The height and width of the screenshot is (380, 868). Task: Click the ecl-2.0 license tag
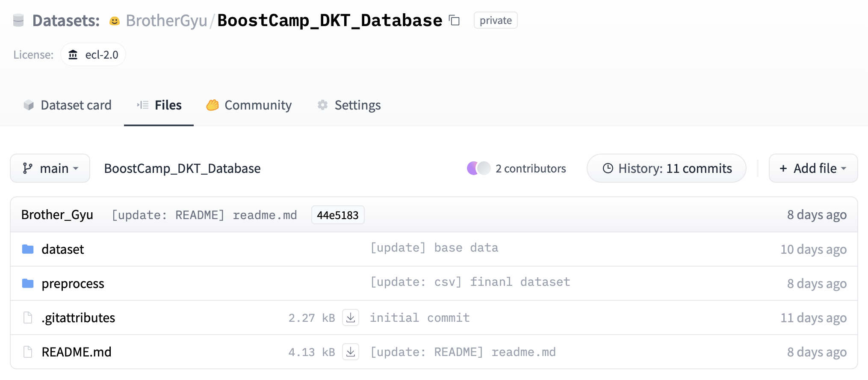click(x=93, y=55)
